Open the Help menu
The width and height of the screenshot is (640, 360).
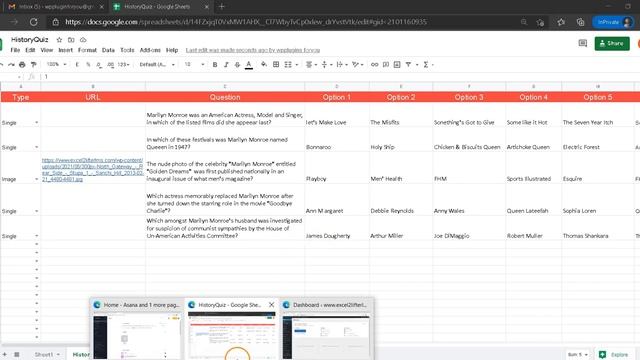172,50
